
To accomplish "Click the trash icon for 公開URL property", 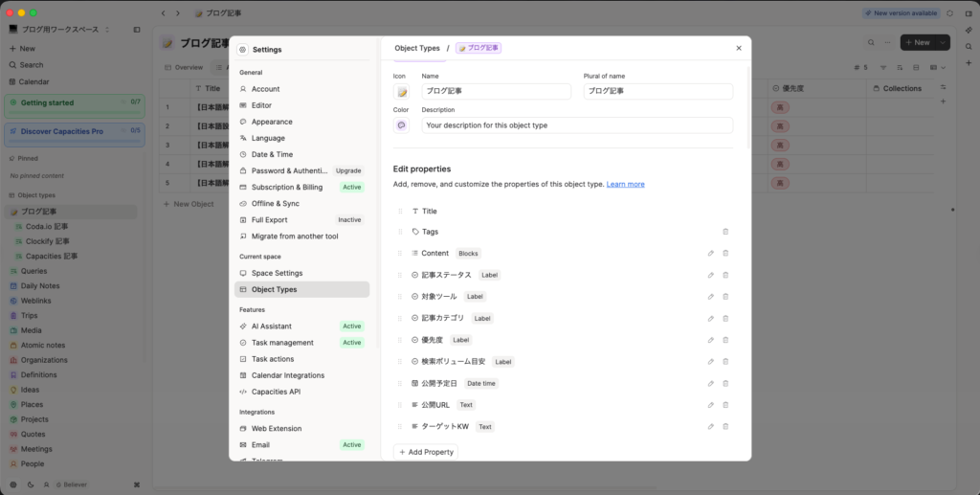I will click(725, 405).
